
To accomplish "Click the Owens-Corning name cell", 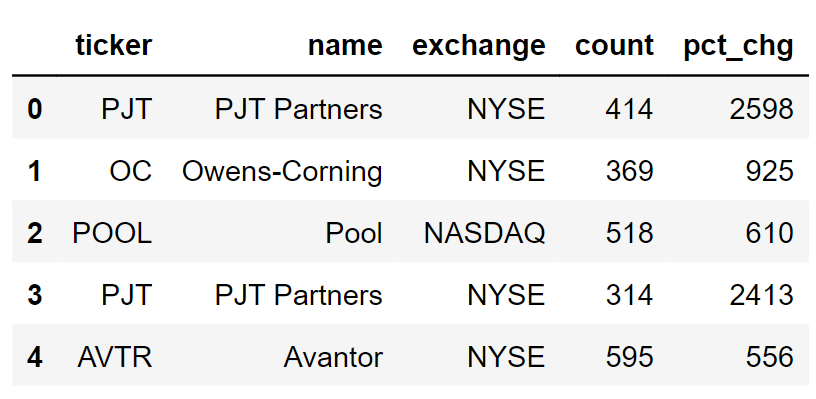I will point(282,172).
